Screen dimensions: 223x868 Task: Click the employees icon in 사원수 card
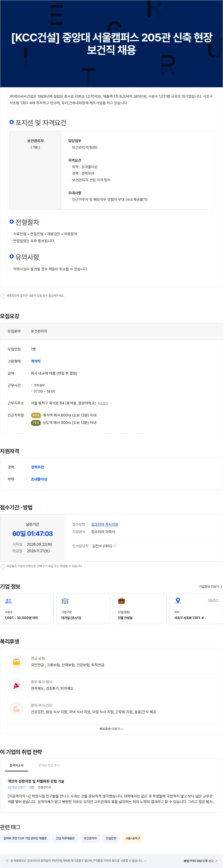click(x=9, y=601)
